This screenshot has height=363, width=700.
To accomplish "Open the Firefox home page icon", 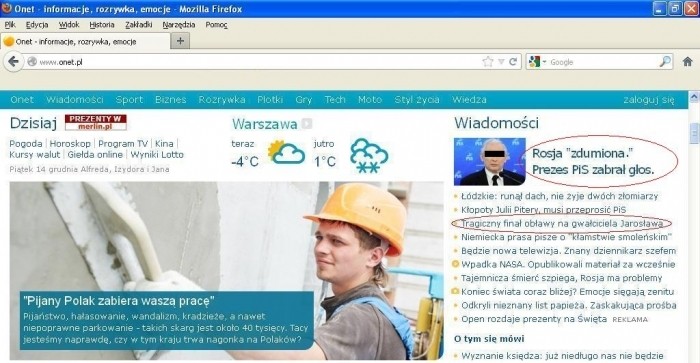I will pyautogui.click(x=688, y=62).
